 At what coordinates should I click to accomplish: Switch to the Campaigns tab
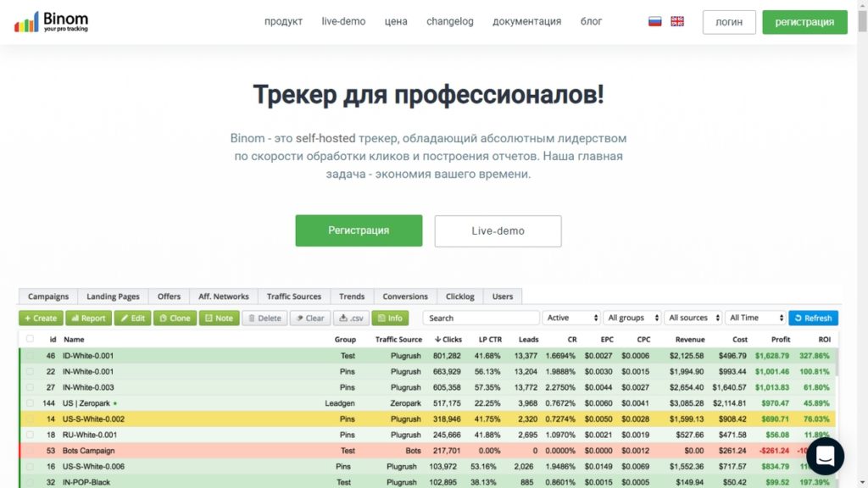48,297
